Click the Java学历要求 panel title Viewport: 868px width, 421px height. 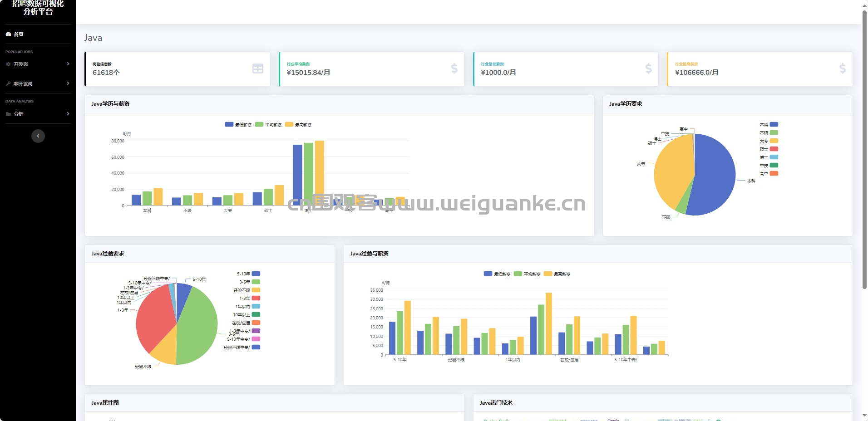(x=626, y=104)
